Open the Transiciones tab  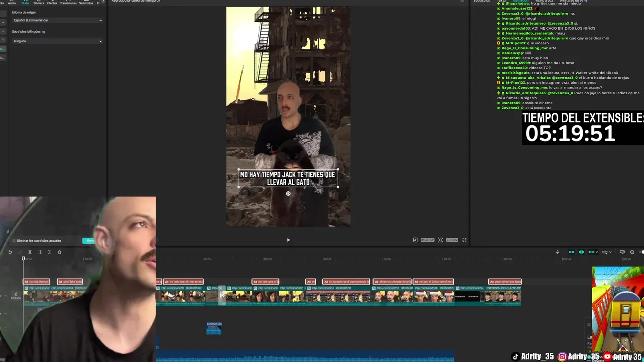pyautogui.click(x=68, y=3)
